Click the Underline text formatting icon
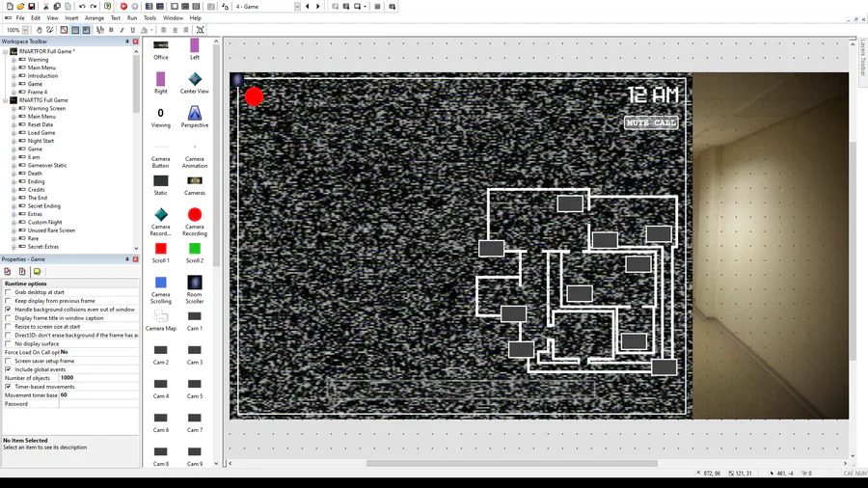 (132, 30)
